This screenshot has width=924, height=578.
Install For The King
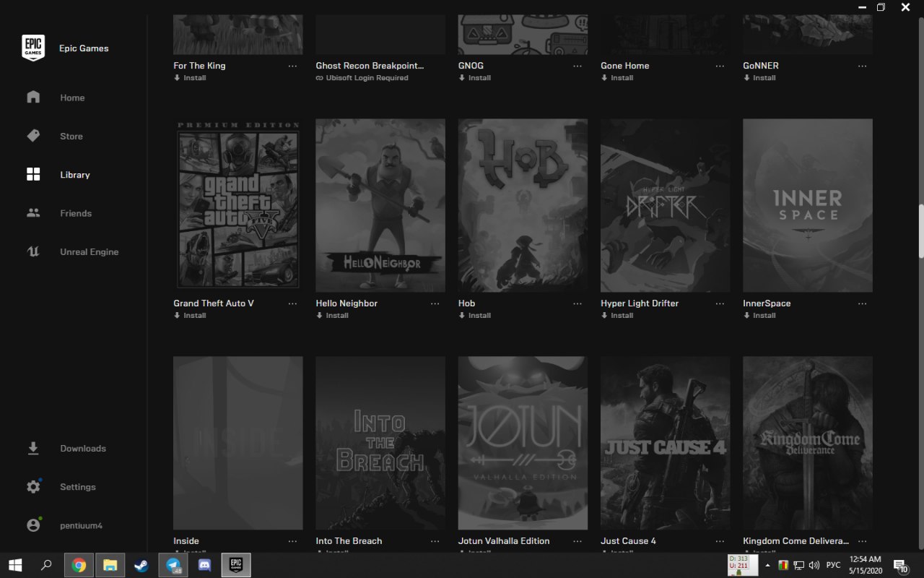190,78
